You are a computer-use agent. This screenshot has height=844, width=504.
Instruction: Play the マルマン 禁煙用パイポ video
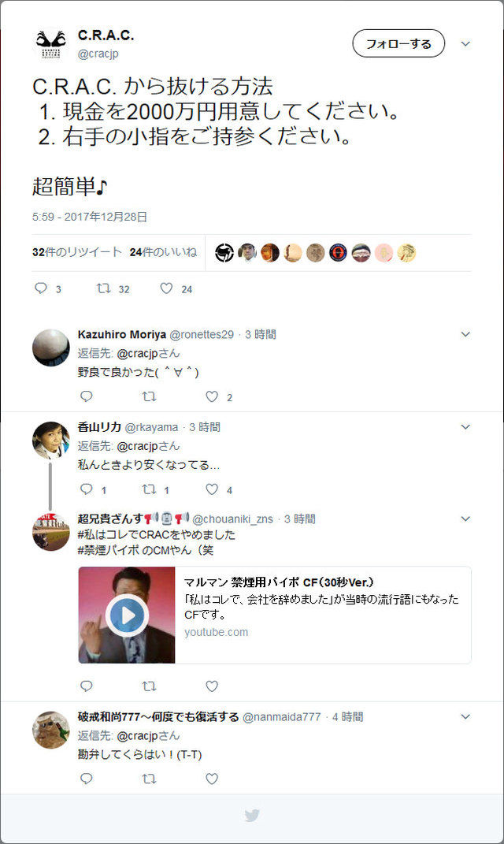[127, 615]
